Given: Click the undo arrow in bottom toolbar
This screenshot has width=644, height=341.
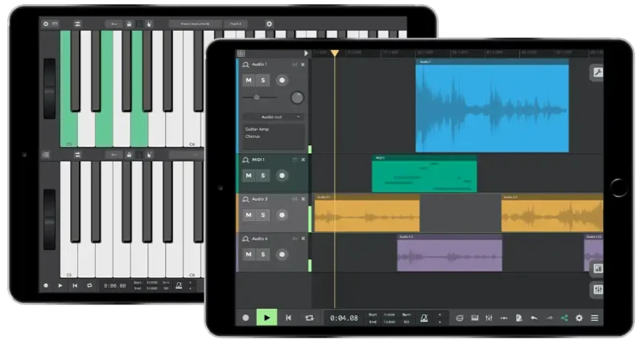Looking at the screenshot, I should click(x=534, y=318).
